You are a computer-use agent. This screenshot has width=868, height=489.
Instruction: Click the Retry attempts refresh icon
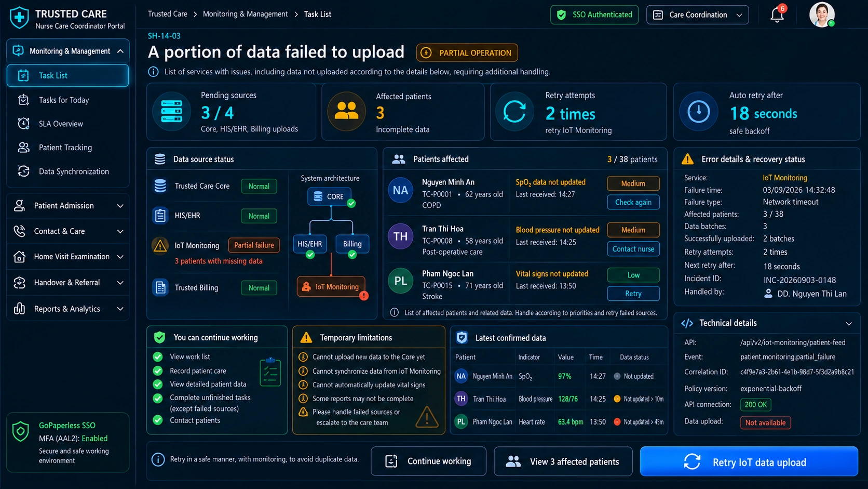(x=514, y=111)
